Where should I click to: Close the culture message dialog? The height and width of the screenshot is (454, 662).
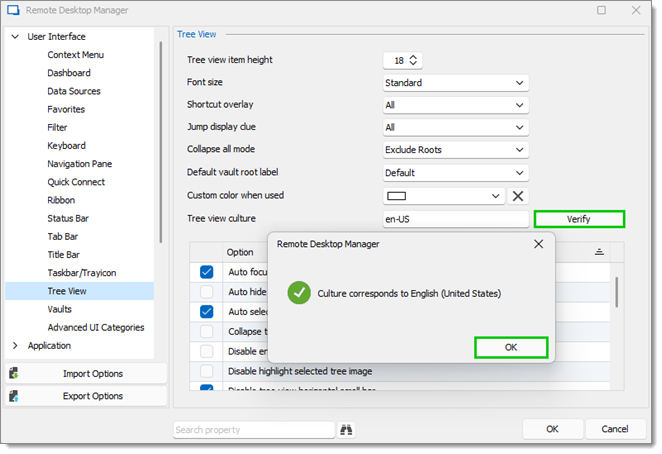click(x=538, y=244)
